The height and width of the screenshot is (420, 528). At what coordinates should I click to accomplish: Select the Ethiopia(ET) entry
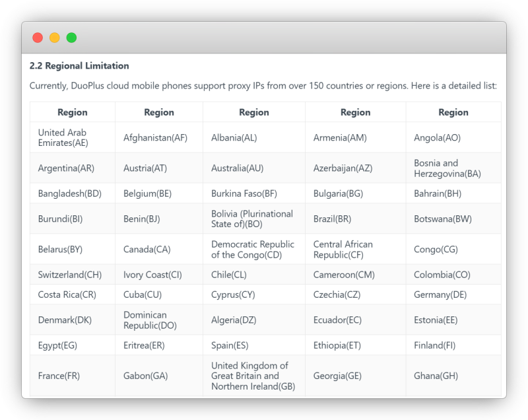[337, 345]
